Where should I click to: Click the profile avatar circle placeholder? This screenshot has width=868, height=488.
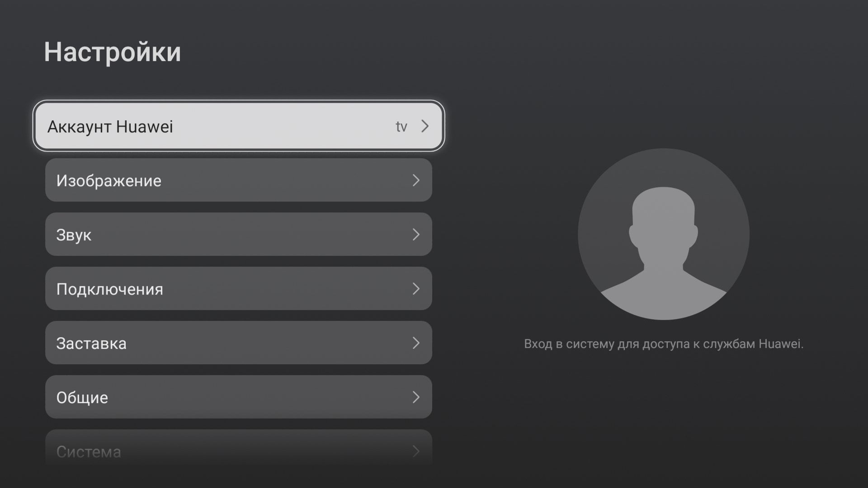664,234
